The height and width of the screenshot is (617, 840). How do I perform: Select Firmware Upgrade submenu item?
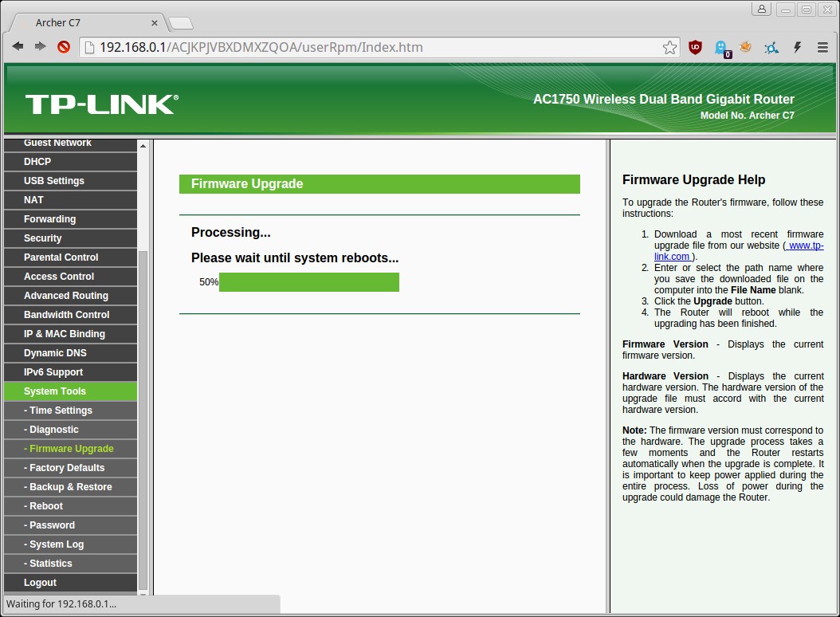[71, 449]
